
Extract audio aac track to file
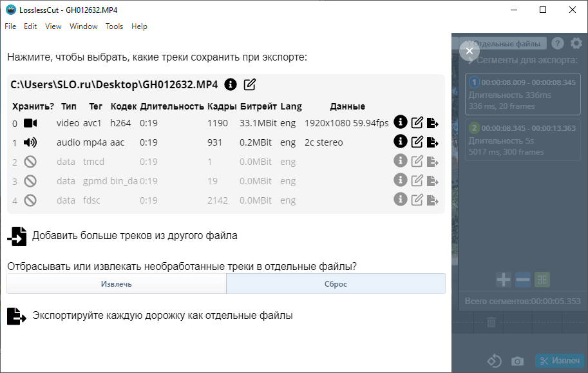432,142
